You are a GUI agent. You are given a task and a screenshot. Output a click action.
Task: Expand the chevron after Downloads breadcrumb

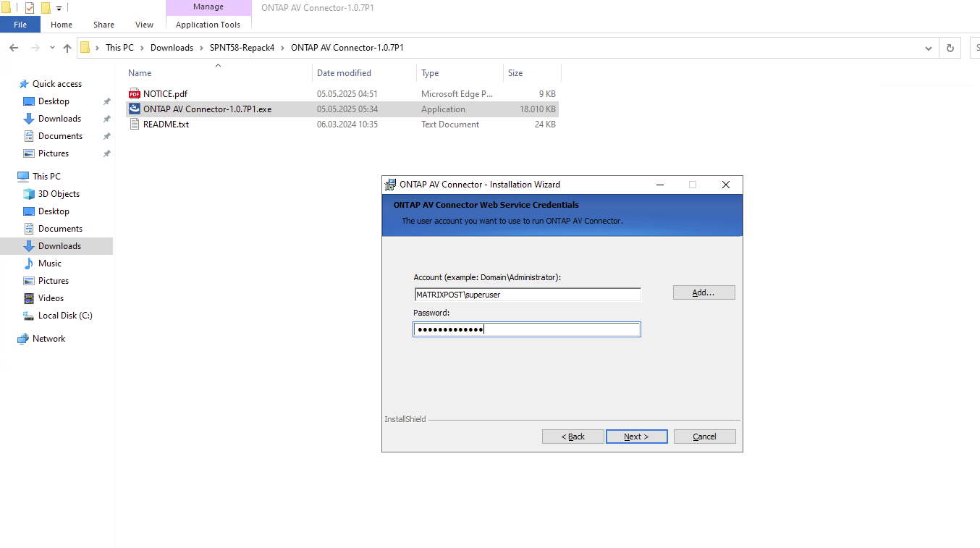point(202,48)
